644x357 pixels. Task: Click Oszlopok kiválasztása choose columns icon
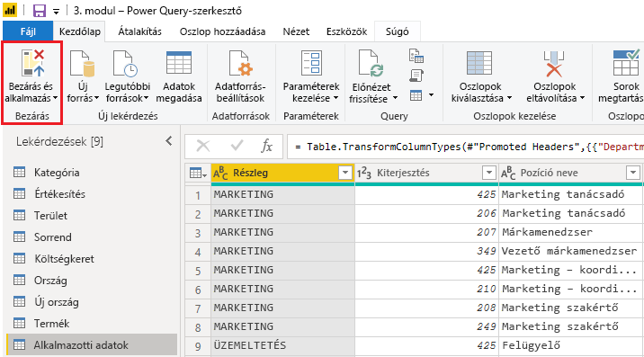[x=479, y=64]
